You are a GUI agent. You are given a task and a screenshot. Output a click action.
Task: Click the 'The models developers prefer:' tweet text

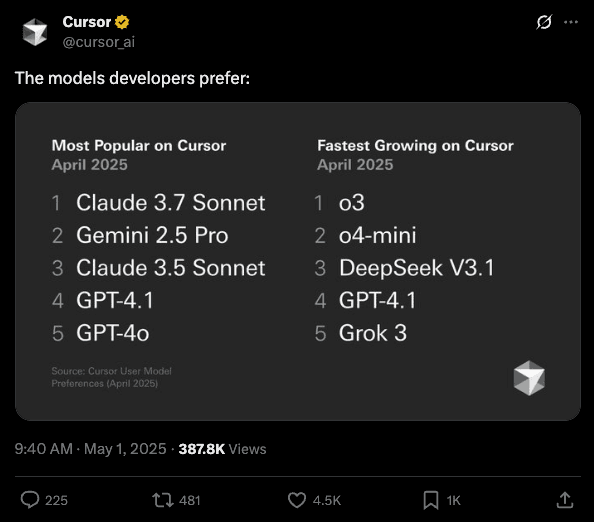pyautogui.click(x=132, y=78)
